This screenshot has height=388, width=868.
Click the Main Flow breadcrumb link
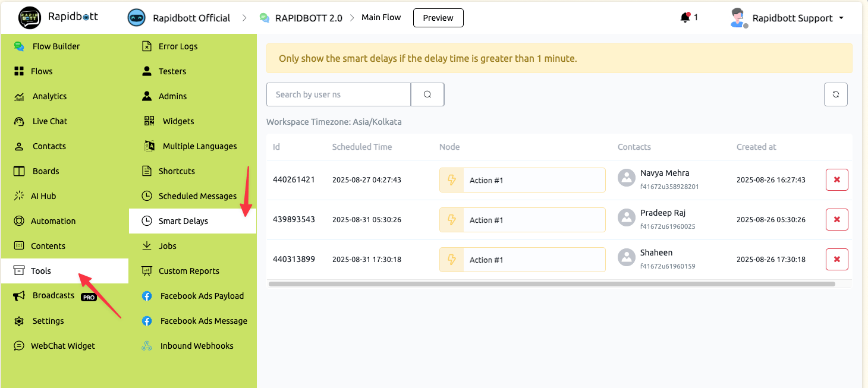tap(381, 17)
